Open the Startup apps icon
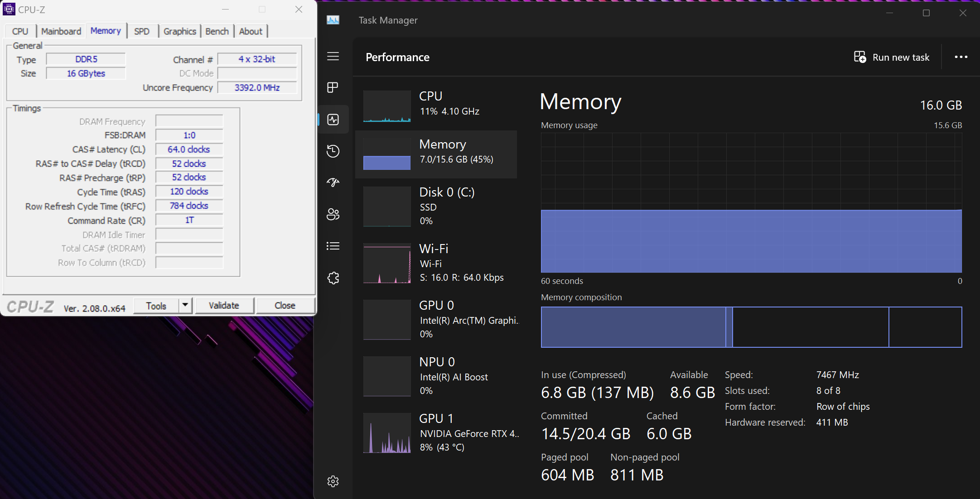 [x=333, y=182]
